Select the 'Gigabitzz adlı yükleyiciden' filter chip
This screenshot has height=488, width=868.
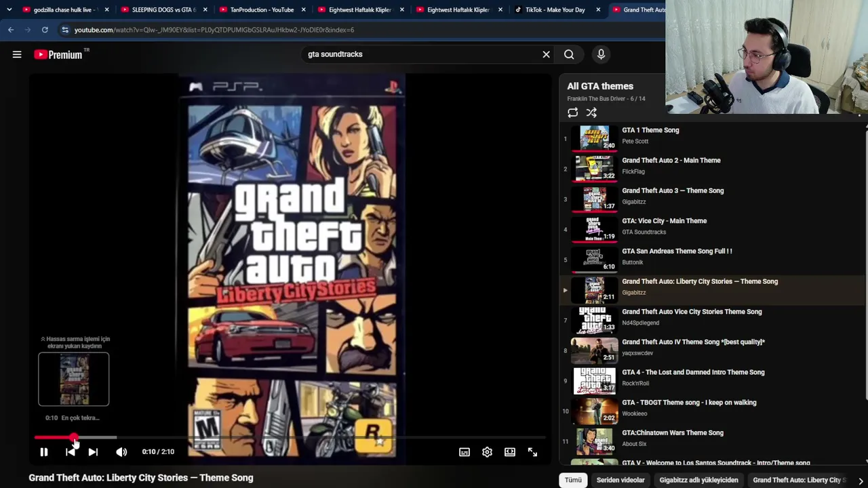click(x=698, y=480)
